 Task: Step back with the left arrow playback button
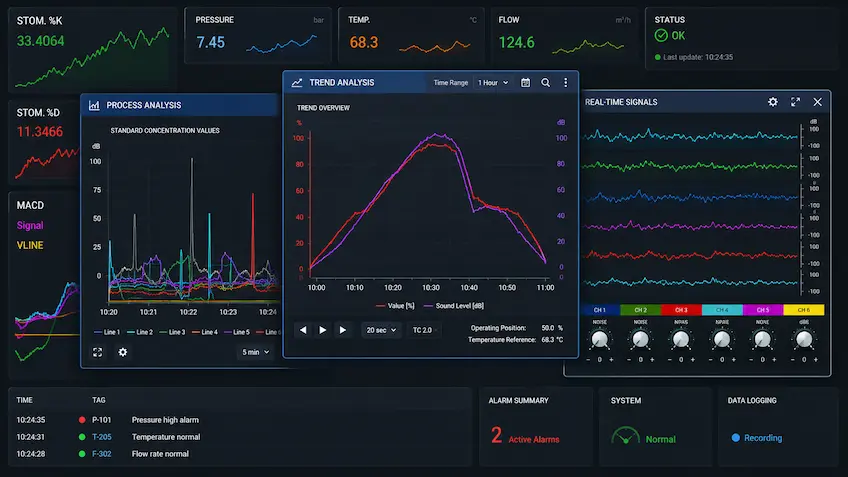303,330
